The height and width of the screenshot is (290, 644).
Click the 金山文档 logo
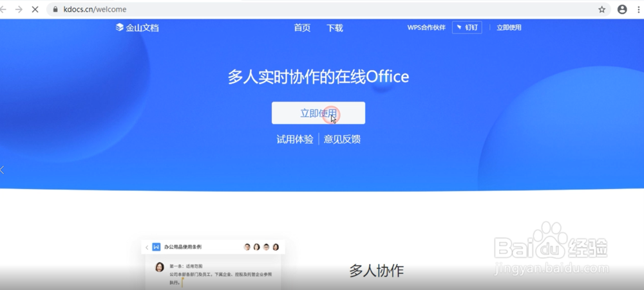click(137, 28)
